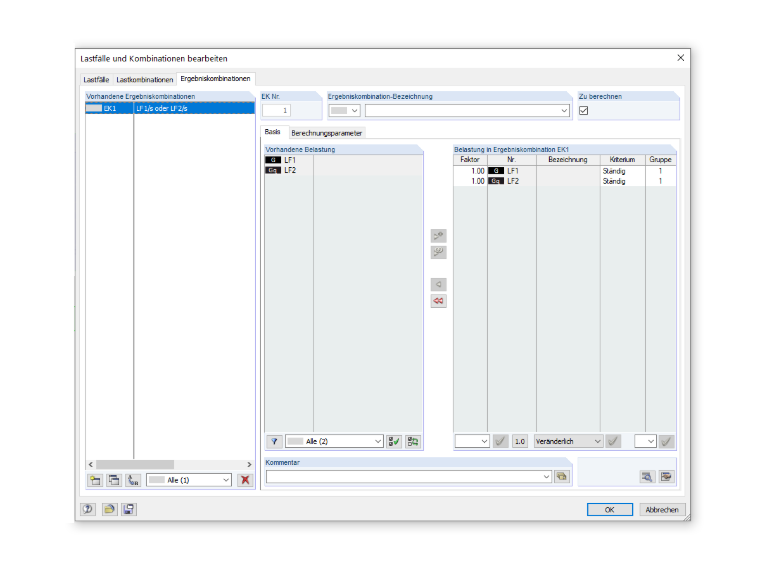Viewport: 760px width, 570px height.
Task: Open the Alle (1) combinations filter dropdown
Action: click(x=189, y=480)
